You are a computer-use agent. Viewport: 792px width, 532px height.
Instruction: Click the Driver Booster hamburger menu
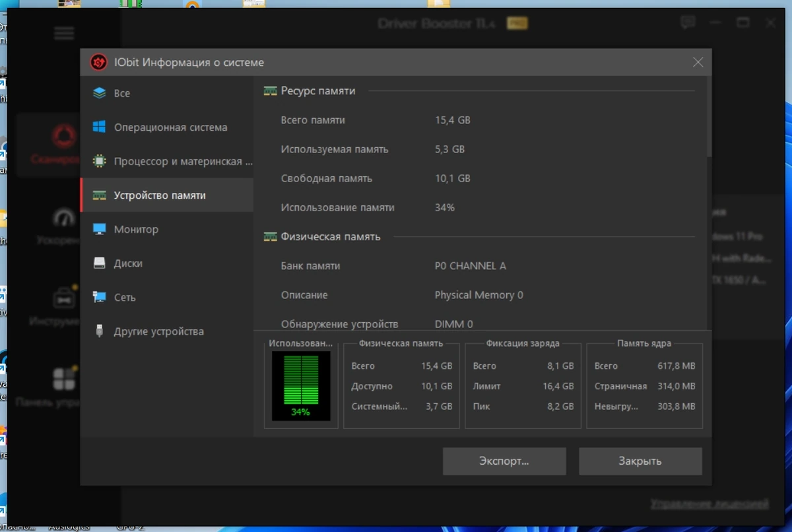click(x=64, y=32)
